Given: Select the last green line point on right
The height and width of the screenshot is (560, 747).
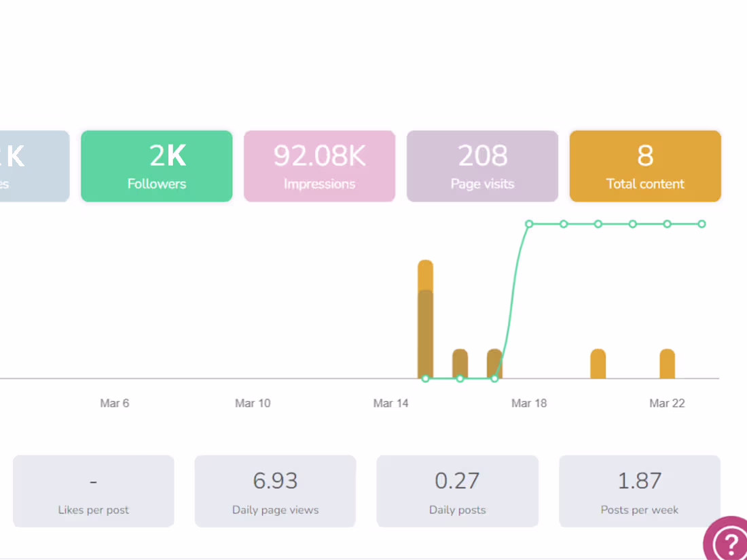Looking at the screenshot, I should click(x=702, y=224).
